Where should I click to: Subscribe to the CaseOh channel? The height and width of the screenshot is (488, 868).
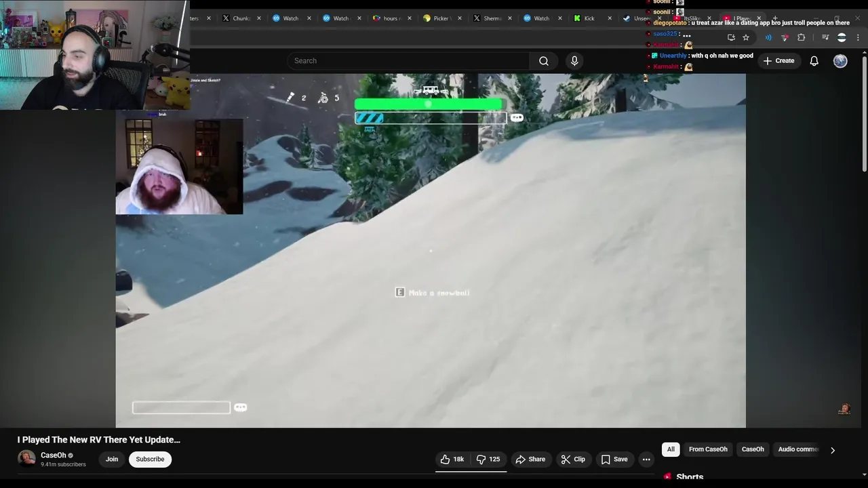coord(150,460)
